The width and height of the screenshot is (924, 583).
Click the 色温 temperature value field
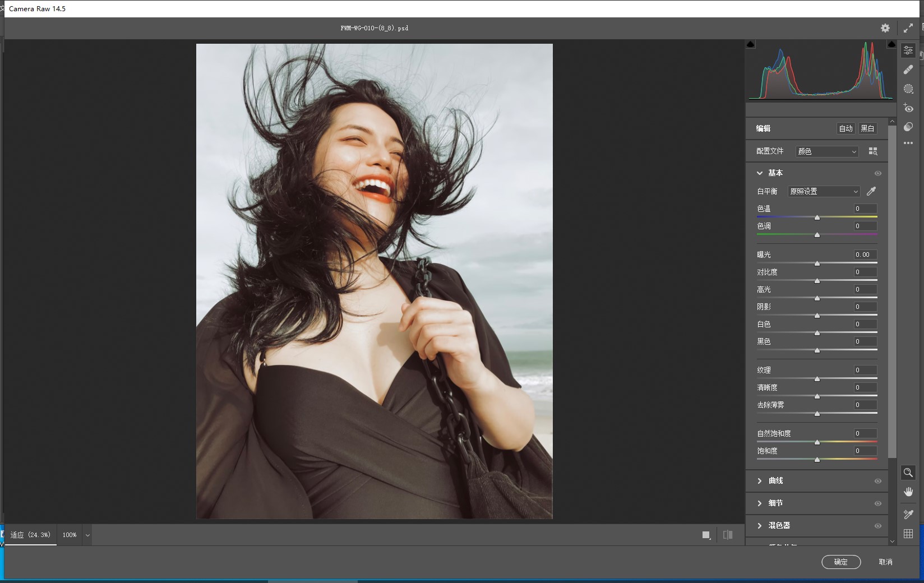tap(865, 209)
